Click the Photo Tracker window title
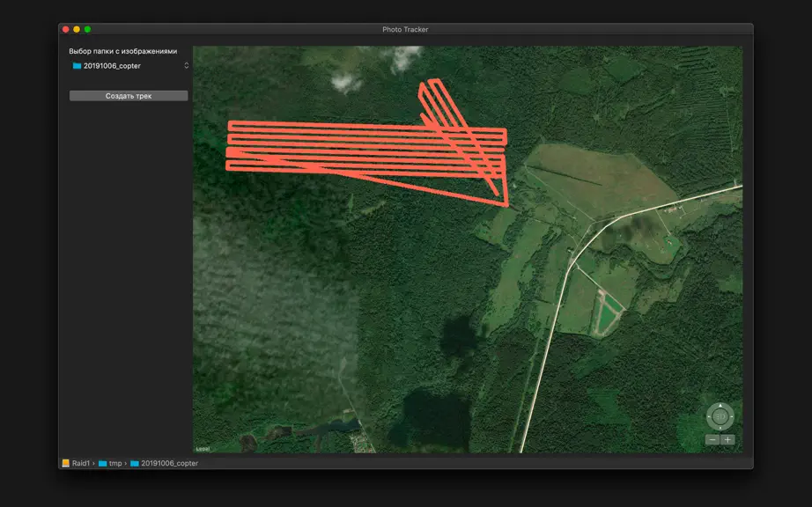The height and width of the screenshot is (507, 812). 405,30
